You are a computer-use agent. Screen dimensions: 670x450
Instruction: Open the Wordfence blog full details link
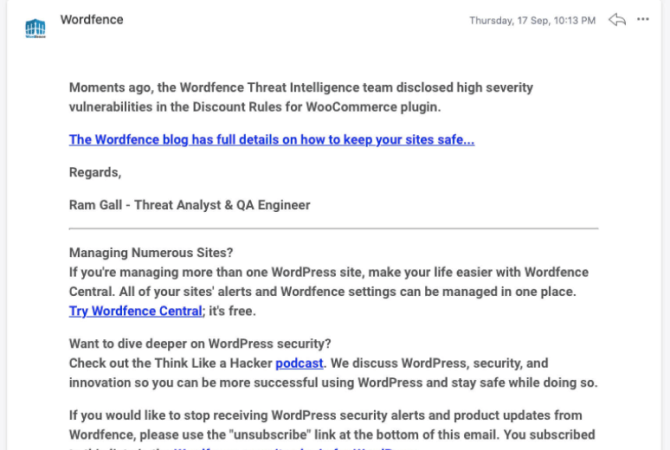point(272,140)
